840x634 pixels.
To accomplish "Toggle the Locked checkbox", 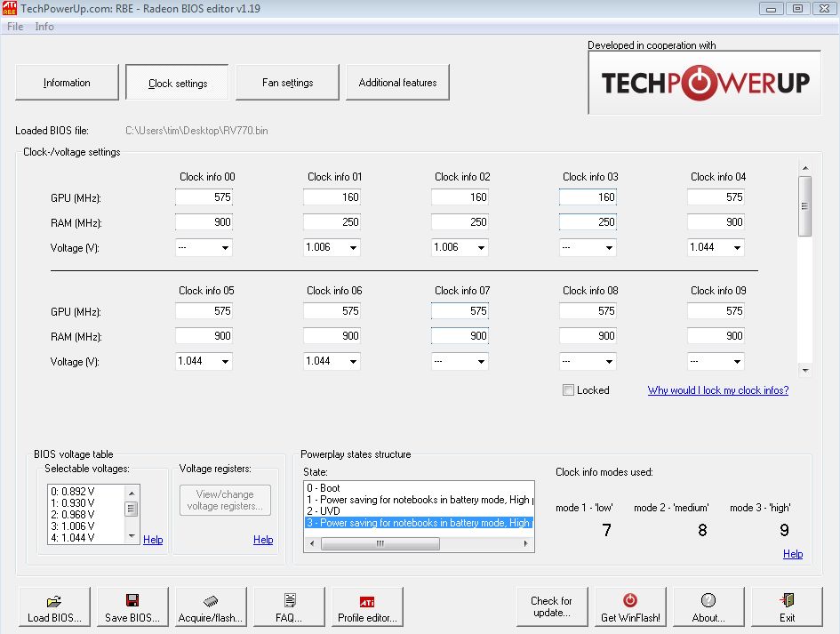I will pyautogui.click(x=568, y=390).
